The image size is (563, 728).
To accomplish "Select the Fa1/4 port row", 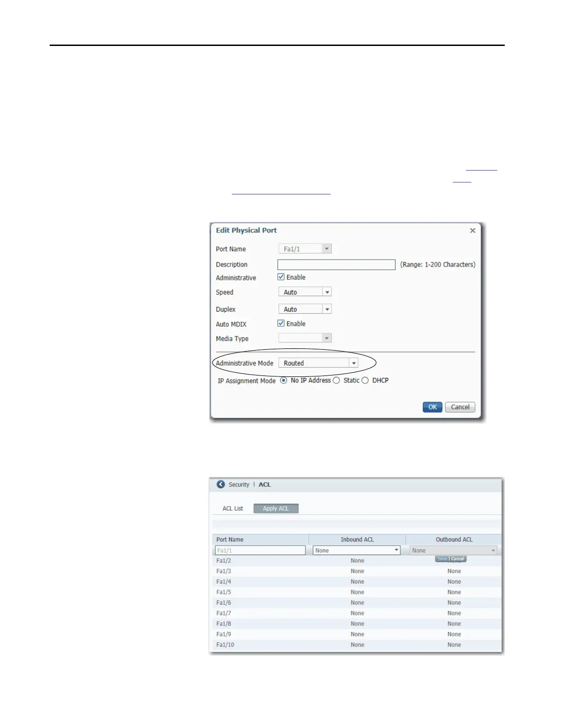I will [x=356, y=582].
